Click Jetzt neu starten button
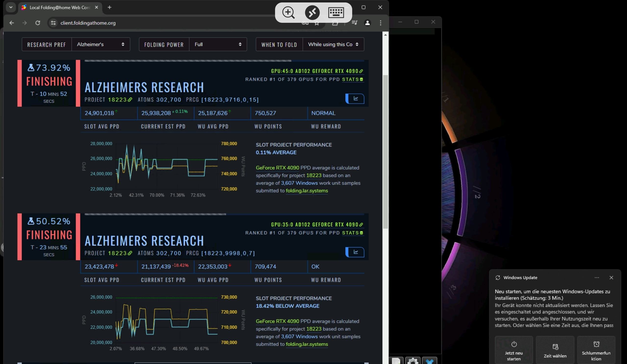 click(514, 350)
